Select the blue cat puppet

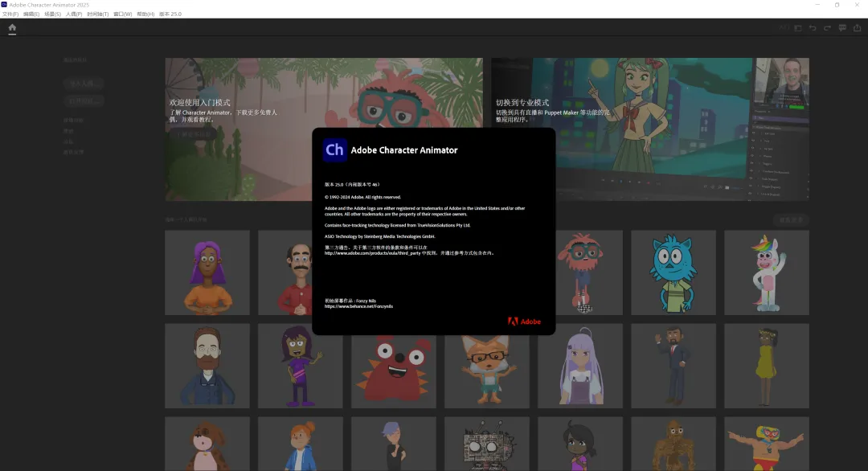point(674,272)
